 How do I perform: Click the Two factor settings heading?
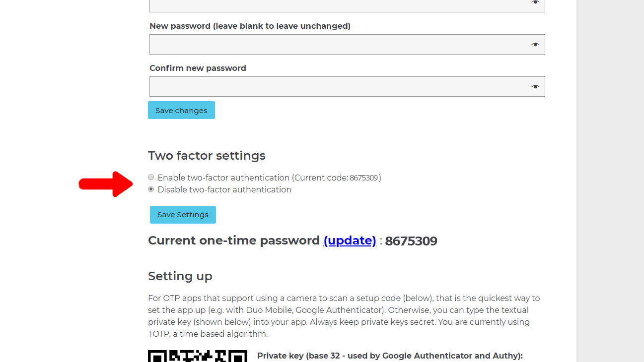pos(207,155)
